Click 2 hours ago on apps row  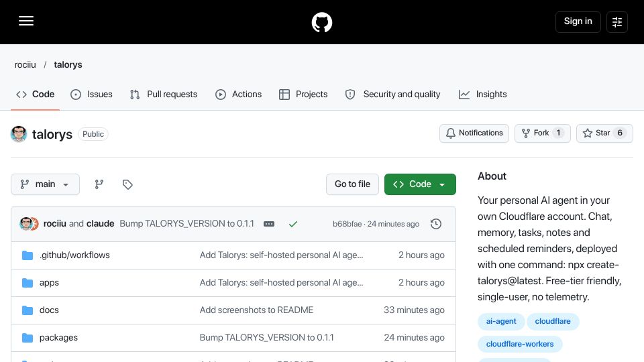(x=421, y=283)
